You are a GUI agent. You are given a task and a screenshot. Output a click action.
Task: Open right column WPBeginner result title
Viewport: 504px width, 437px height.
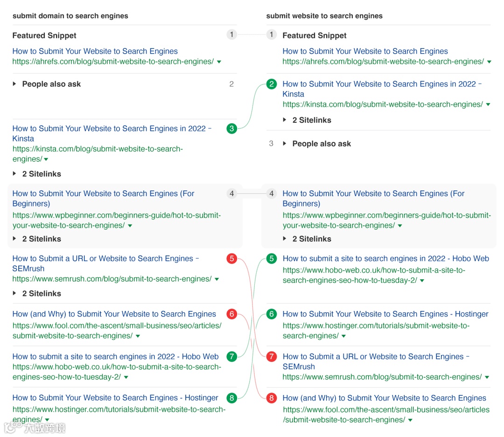373,198
